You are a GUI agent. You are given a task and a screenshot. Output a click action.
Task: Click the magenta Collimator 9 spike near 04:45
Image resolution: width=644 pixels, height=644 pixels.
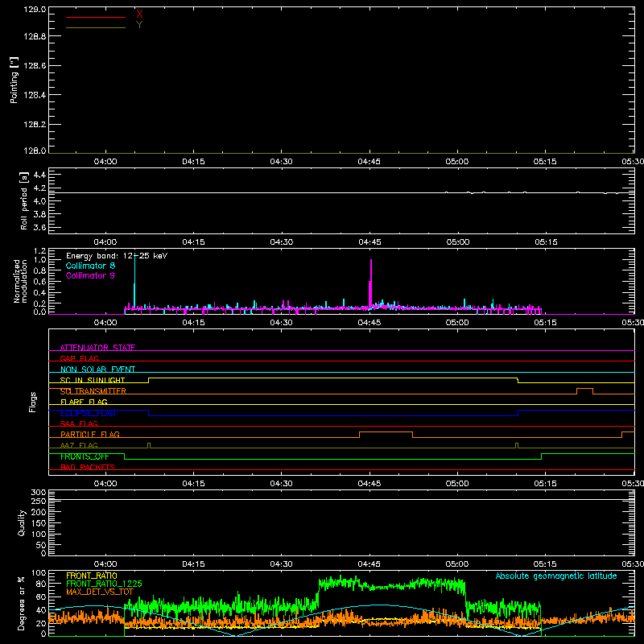[x=371, y=283]
